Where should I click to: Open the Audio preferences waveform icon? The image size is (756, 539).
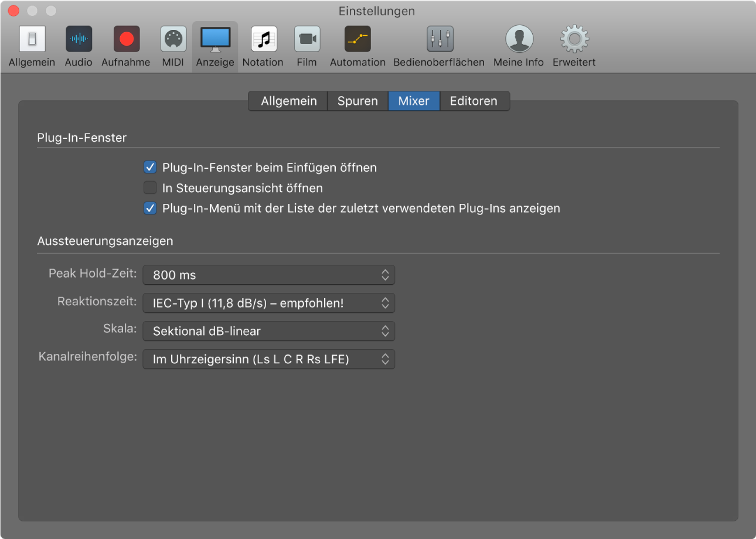79,39
